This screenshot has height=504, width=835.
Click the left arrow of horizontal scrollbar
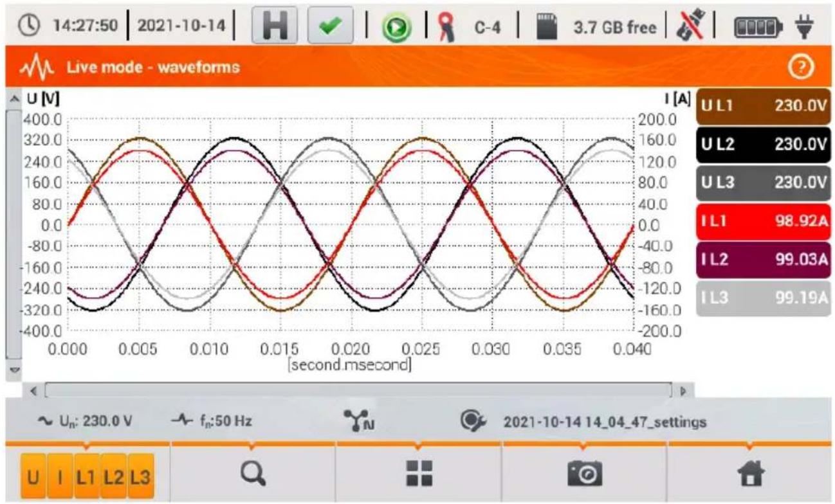(35, 390)
